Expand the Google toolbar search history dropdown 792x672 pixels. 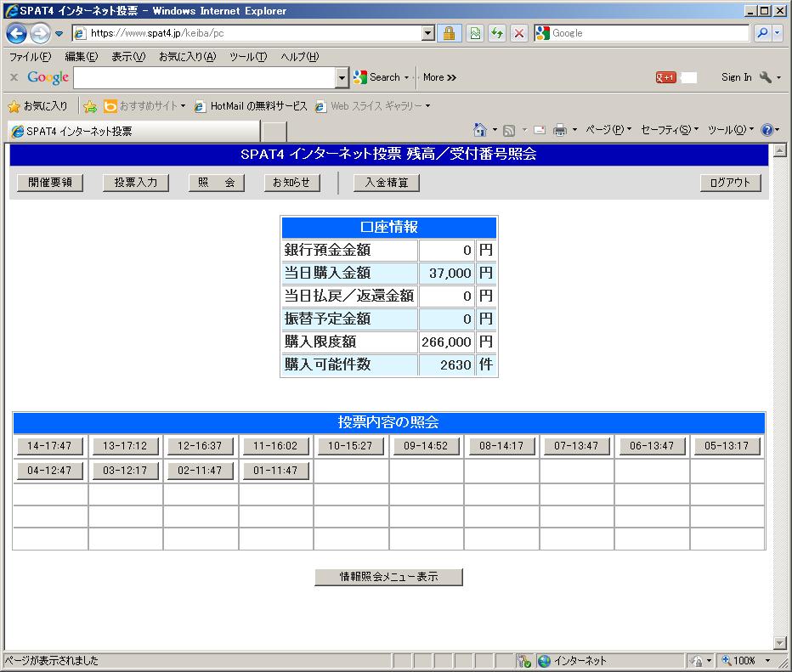coord(342,78)
